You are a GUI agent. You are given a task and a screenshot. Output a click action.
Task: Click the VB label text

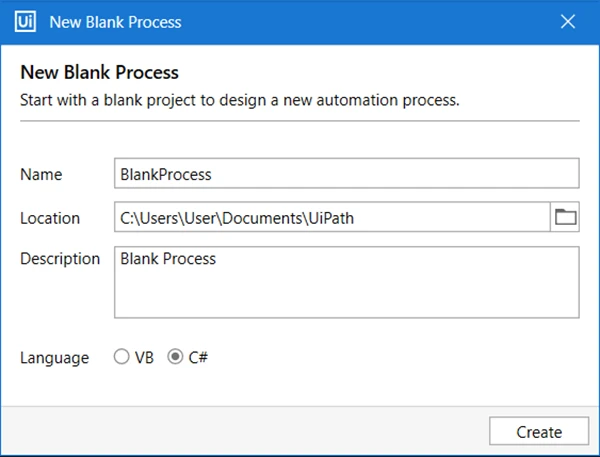click(x=144, y=357)
